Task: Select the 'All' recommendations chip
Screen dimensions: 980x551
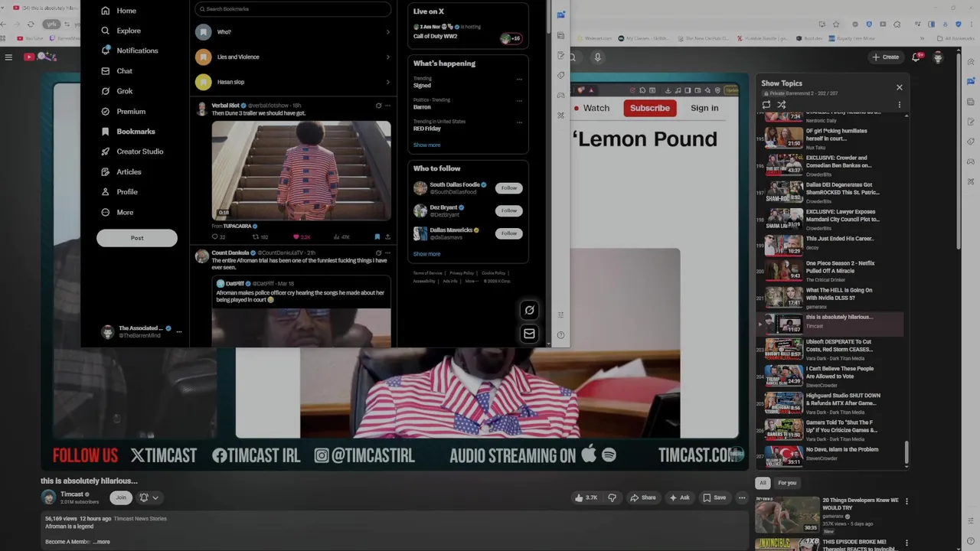Action: click(763, 483)
